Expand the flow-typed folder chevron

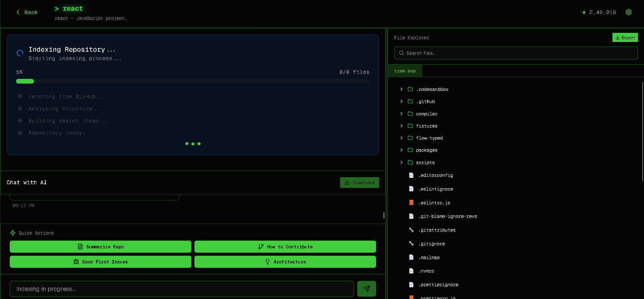click(401, 138)
